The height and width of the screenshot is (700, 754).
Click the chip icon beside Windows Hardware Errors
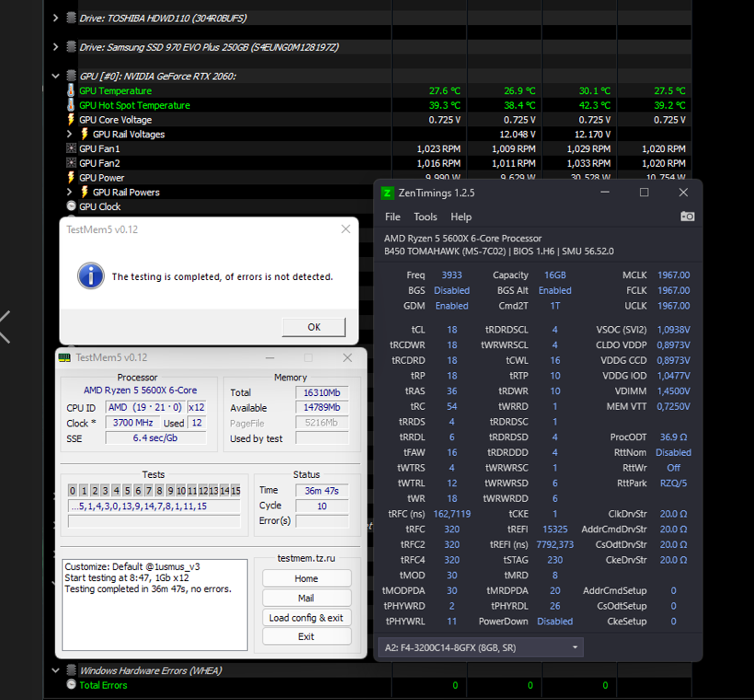[x=71, y=670]
